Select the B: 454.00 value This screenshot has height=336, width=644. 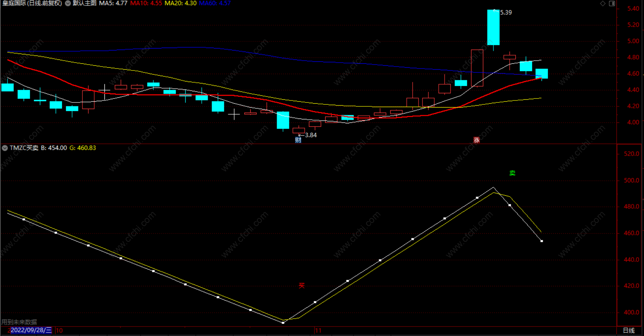54,148
